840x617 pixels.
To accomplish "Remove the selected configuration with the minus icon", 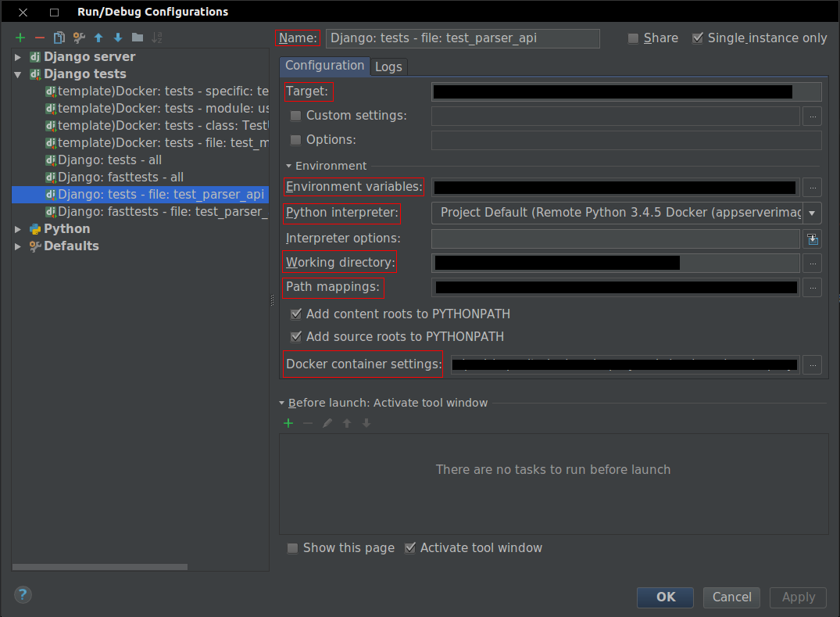I will point(40,38).
